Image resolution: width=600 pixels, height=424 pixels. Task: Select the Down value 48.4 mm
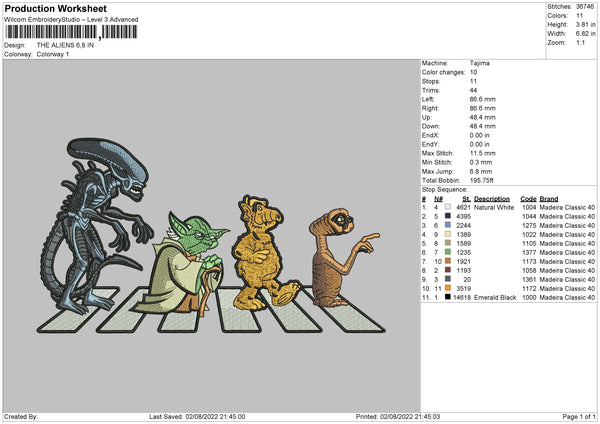483,126
